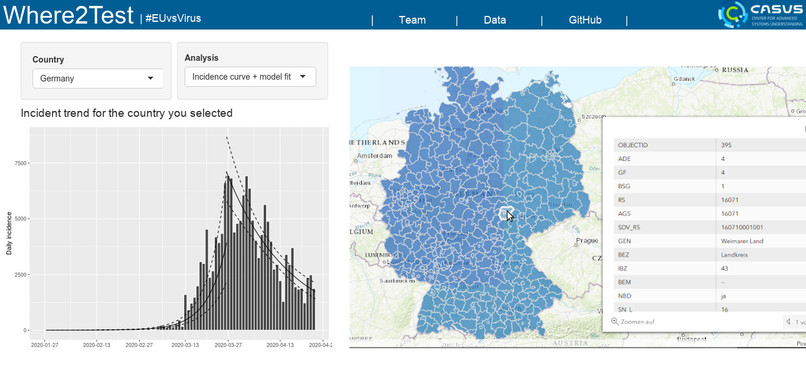Click the OBJECTID value 395
Image resolution: width=806 pixels, height=373 pixels.
[x=726, y=145]
